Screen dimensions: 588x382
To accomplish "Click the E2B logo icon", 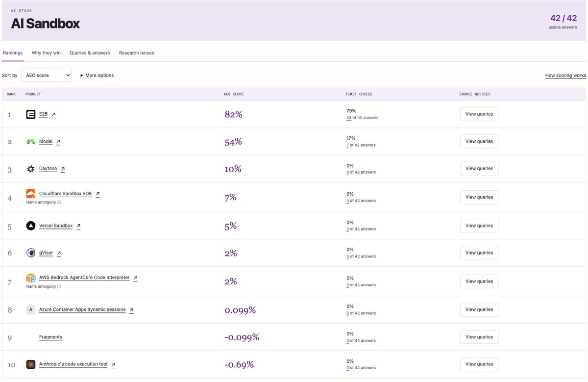I will pos(31,114).
